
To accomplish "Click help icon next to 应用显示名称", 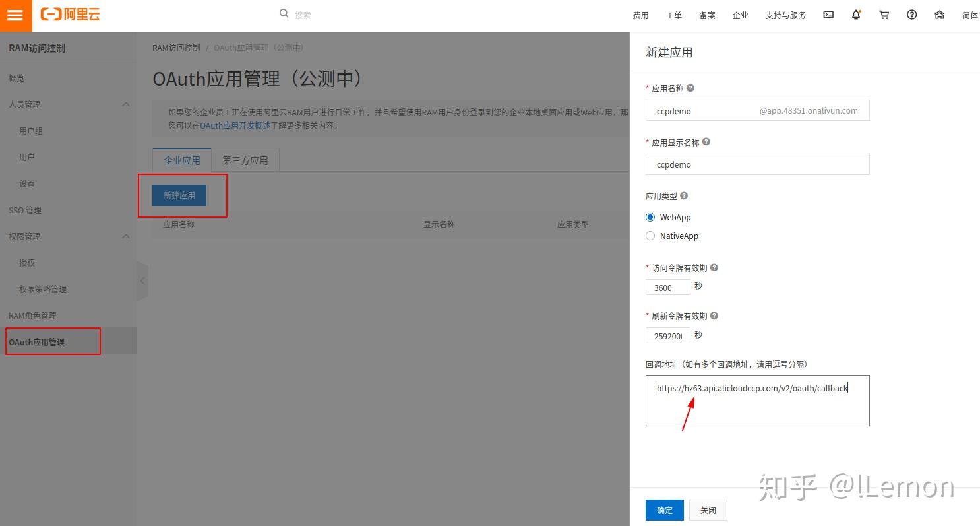I will coord(706,142).
